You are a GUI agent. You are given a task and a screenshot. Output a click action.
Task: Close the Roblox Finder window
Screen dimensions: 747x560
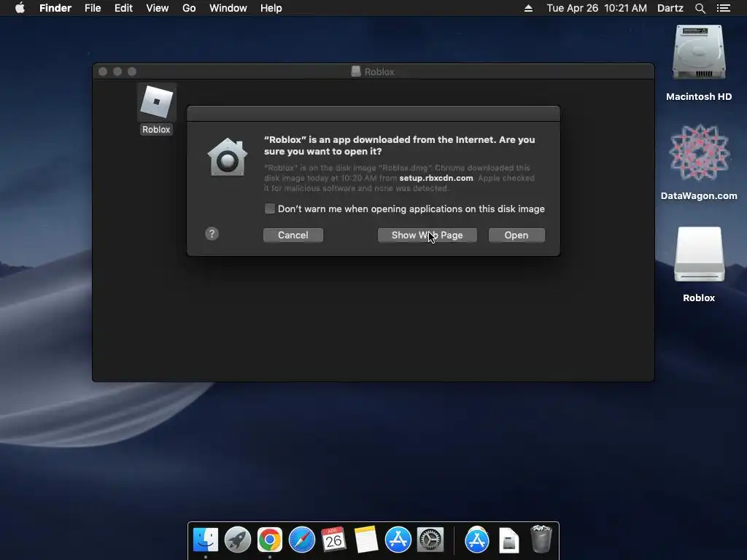pos(102,71)
